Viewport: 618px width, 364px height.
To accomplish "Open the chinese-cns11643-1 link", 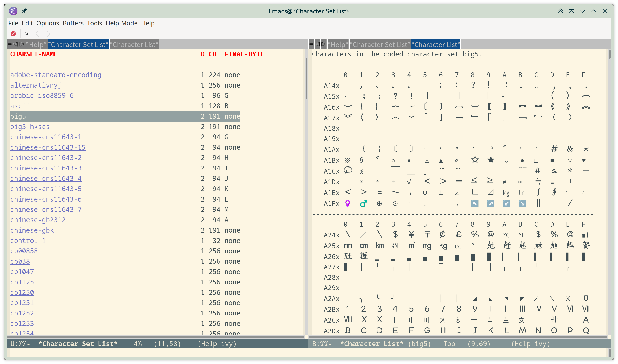I will click(46, 137).
